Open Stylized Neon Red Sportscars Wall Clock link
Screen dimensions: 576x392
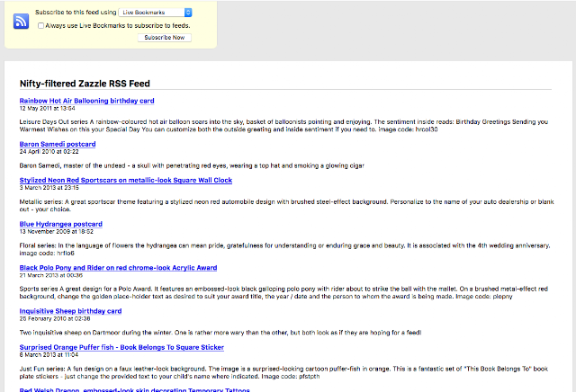tap(126, 180)
